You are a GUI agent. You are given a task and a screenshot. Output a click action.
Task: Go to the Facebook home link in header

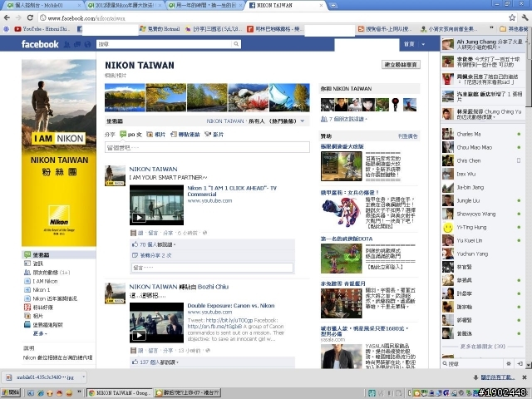click(409, 44)
